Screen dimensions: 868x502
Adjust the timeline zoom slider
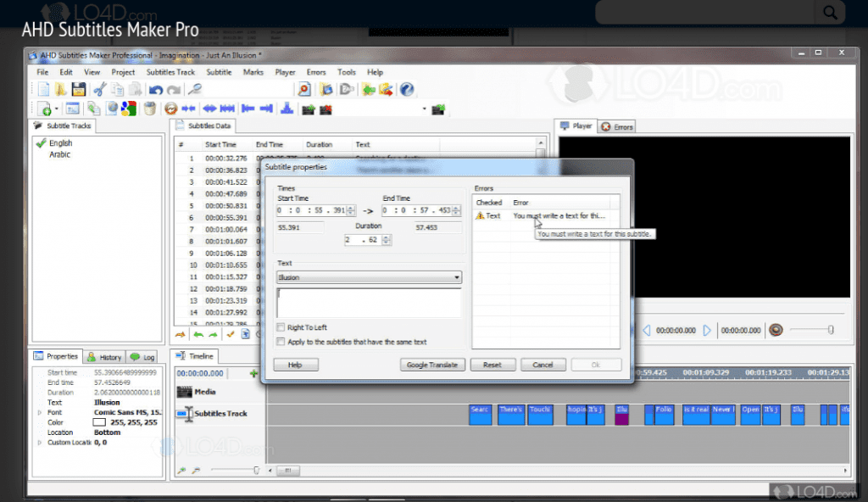coord(256,471)
